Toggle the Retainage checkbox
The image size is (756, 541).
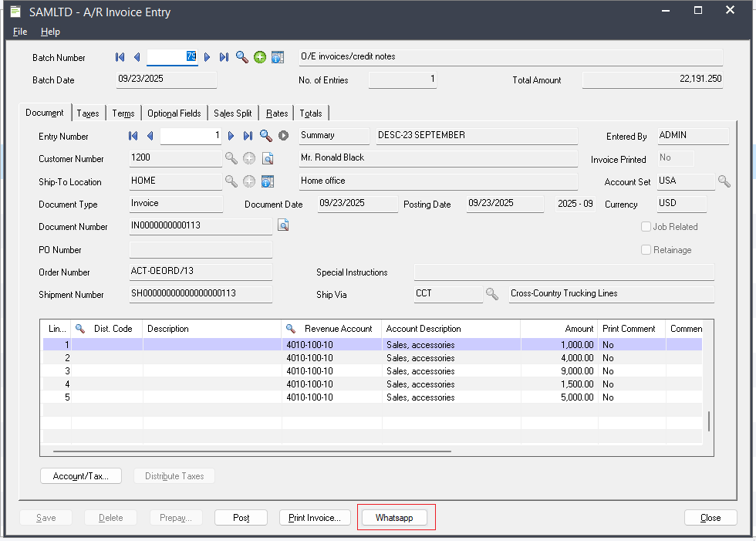pos(646,250)
